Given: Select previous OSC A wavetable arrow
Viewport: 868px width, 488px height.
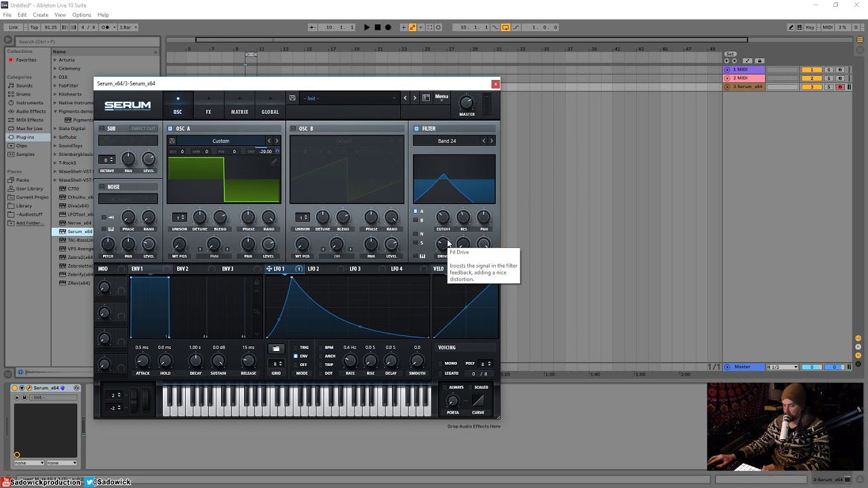Looking at the screenshot, I should 269,141.
